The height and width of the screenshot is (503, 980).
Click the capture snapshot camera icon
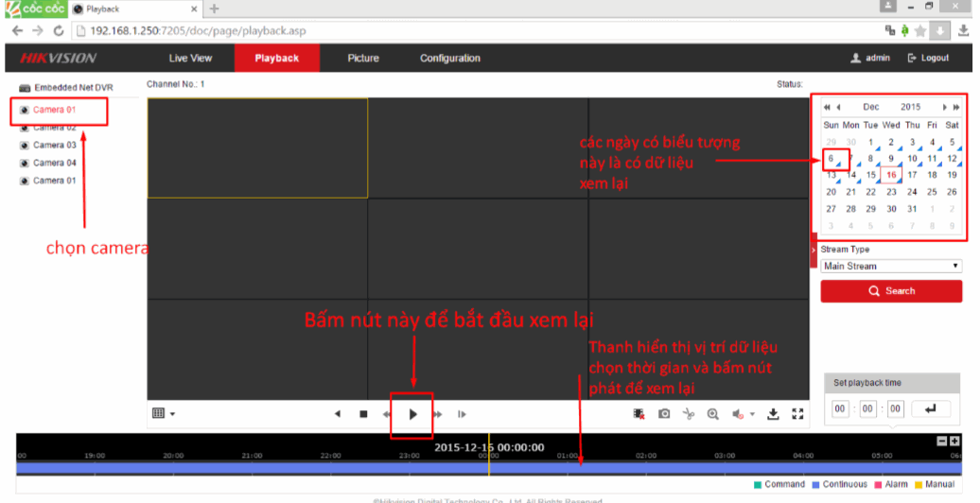click(664, 414)
